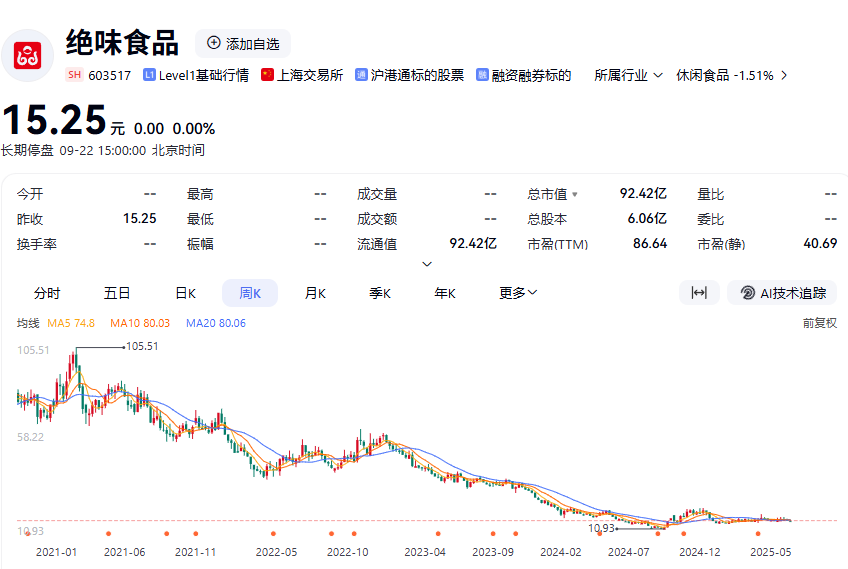
Task: Open AI技术追踪 button
Action: click(782, 293)
